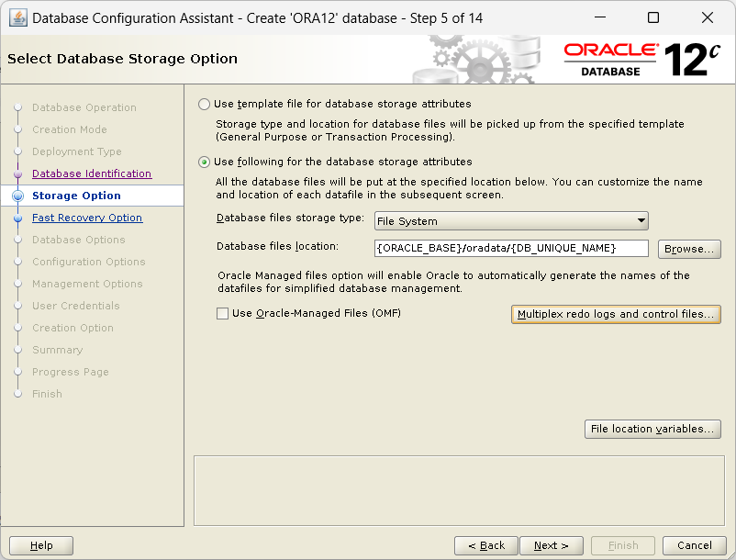Click 'Creation Mode' step text
Screen dimensions: 736x560
(x=70, y=129)
